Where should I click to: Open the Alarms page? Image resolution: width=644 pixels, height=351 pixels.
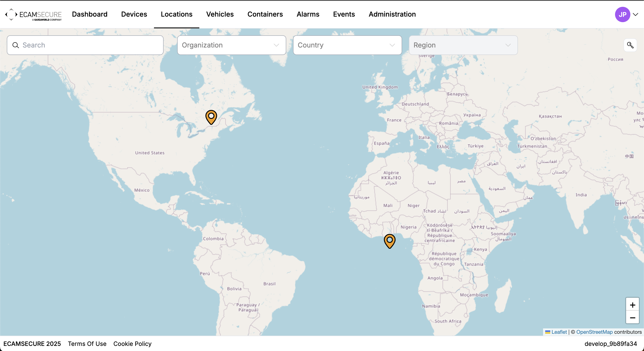point(308,14)
